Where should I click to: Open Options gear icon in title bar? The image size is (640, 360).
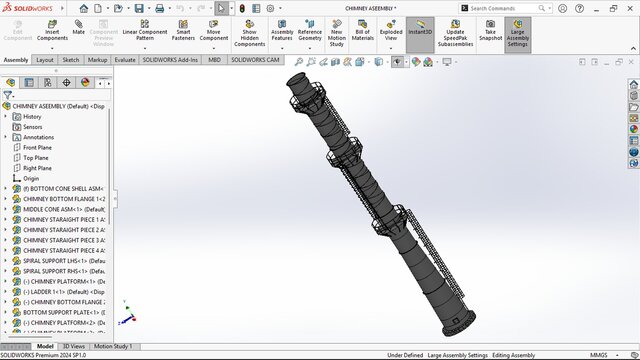click(x=270, y=8)
